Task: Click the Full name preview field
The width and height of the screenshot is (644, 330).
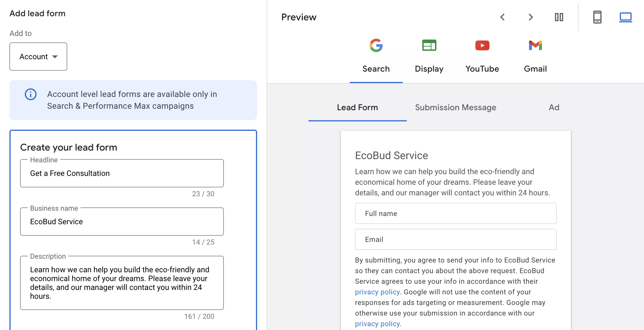Action: (456, 214)
